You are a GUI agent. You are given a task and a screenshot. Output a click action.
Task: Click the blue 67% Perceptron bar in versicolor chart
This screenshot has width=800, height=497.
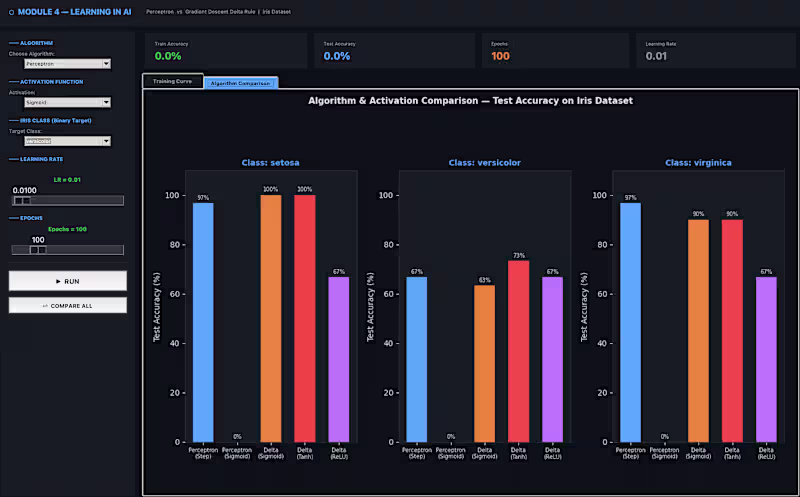click(x=417, y=360)
